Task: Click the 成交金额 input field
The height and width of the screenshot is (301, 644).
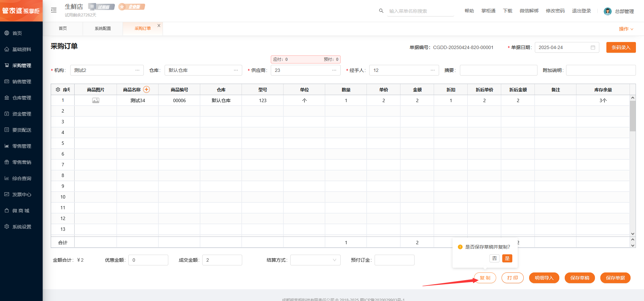Action: [x=222, y=260]
